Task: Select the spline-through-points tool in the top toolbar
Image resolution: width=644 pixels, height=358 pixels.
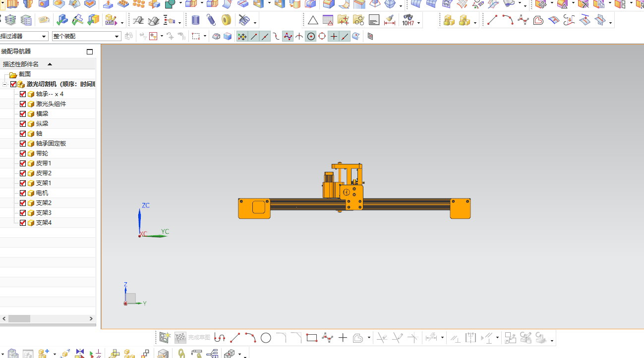Action: tap(523, 20)
